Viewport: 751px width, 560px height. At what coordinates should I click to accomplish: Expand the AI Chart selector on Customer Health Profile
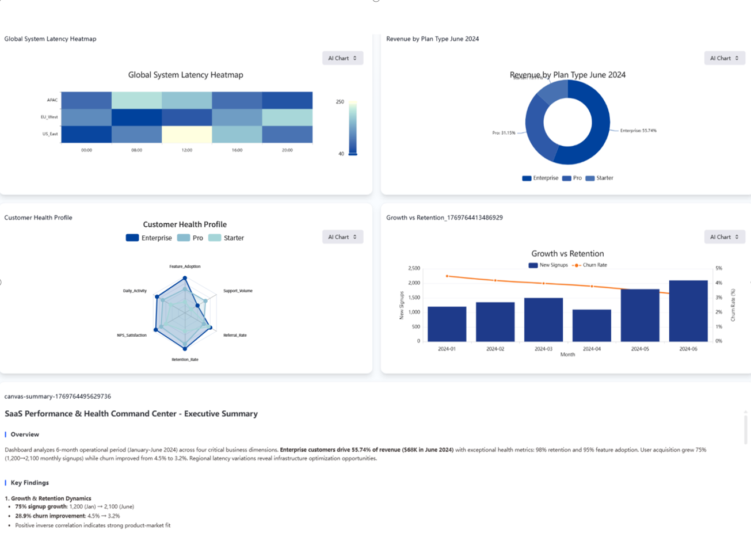point(342,237)
